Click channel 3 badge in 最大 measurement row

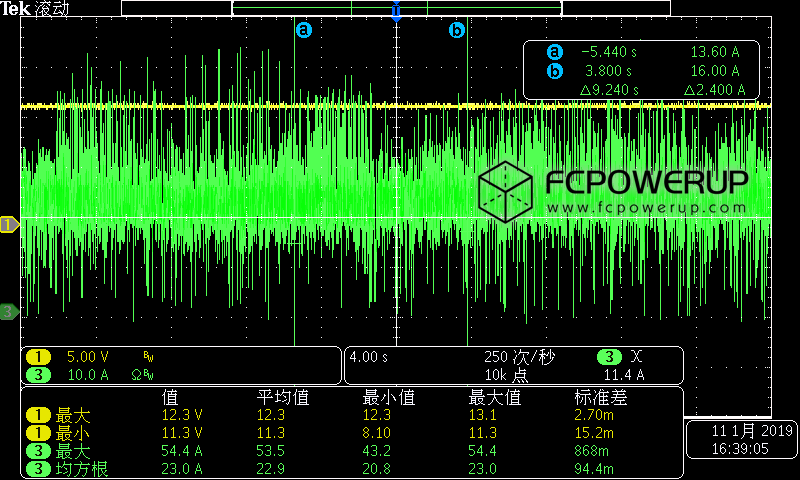[38, 451]
